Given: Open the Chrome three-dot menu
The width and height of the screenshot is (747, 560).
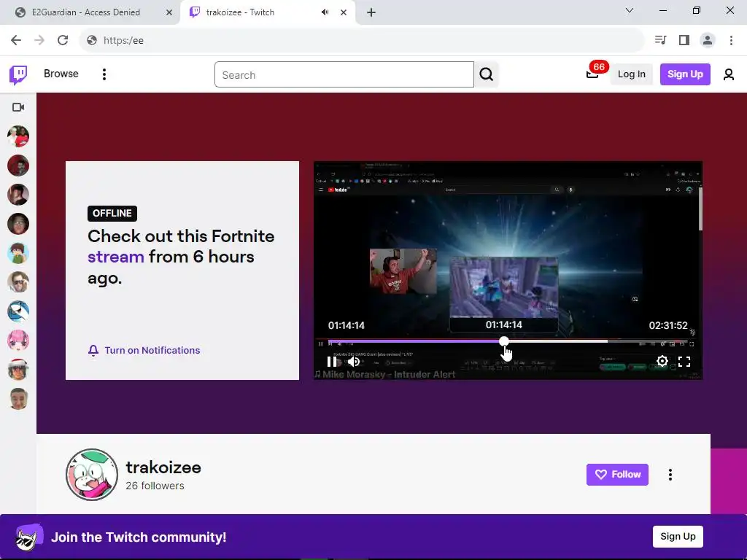Looking at the screenshot, I should [x=731, y=41].
